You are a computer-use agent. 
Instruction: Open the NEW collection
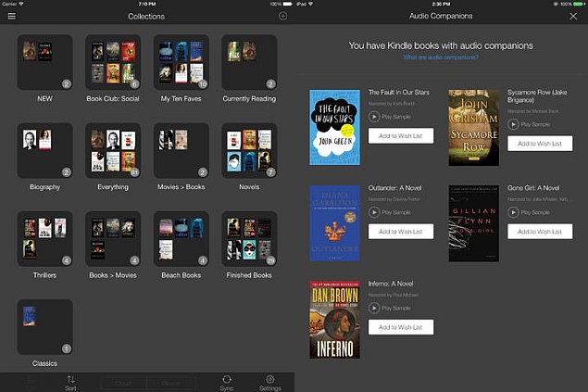click(45, 62)
